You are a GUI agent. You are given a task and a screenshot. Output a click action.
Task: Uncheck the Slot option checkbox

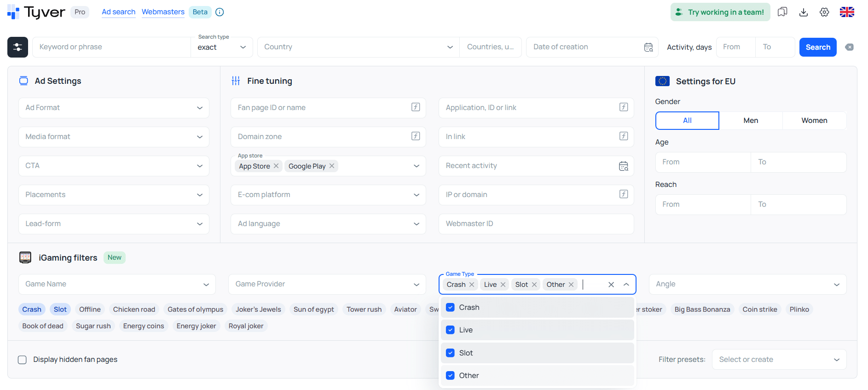tap(451, 353)
